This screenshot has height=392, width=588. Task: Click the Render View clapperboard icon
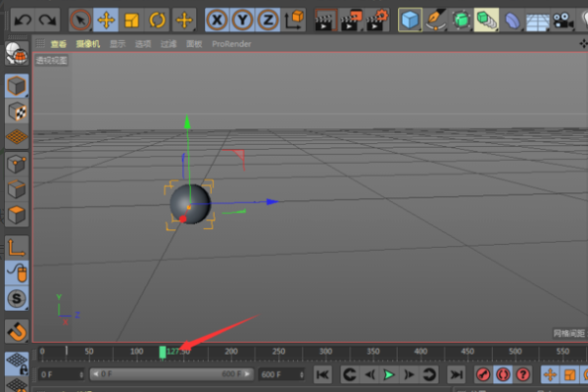pos(322,19)
